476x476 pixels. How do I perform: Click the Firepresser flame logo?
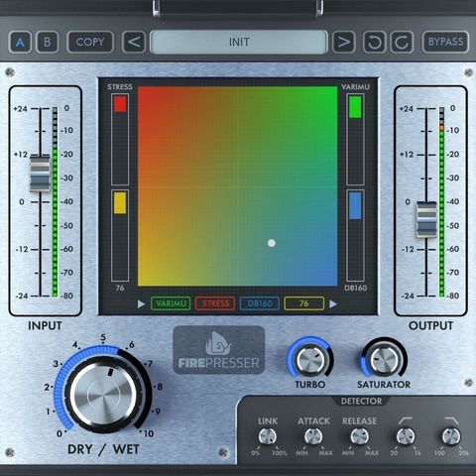click(x=218, y=343)
